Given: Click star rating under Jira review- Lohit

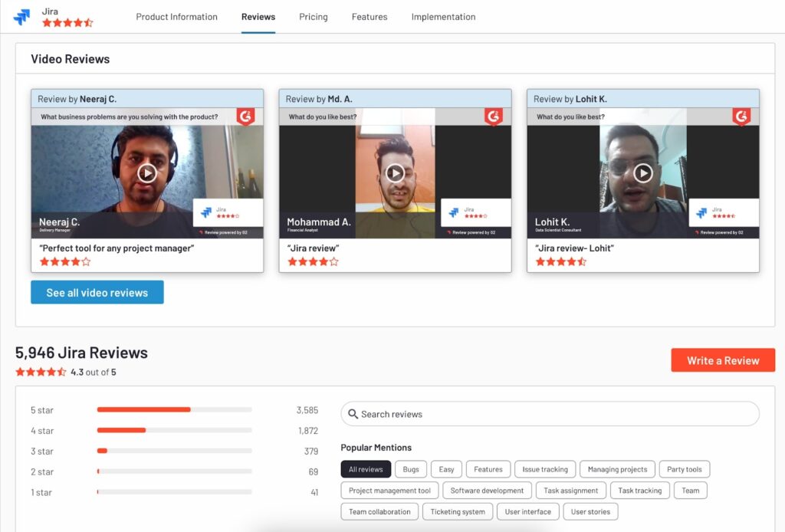Looking at the screenshot, I should point(560,261).
